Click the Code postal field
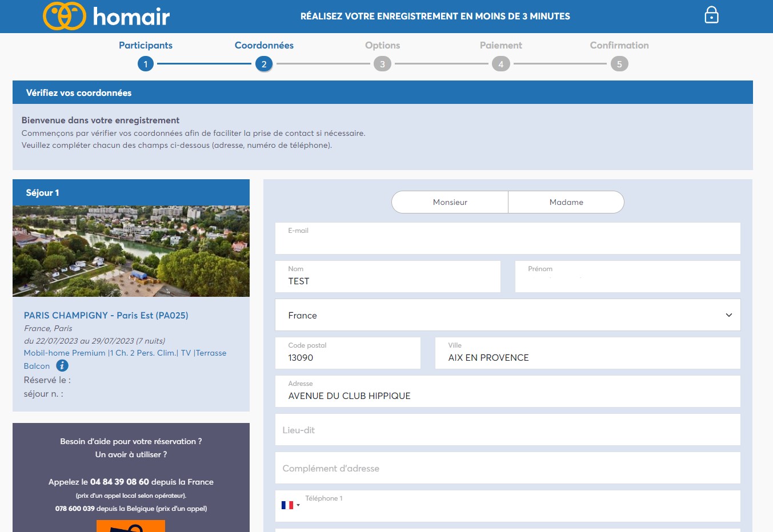The width and height of the screenshot is (773, 532). (348, 353)
